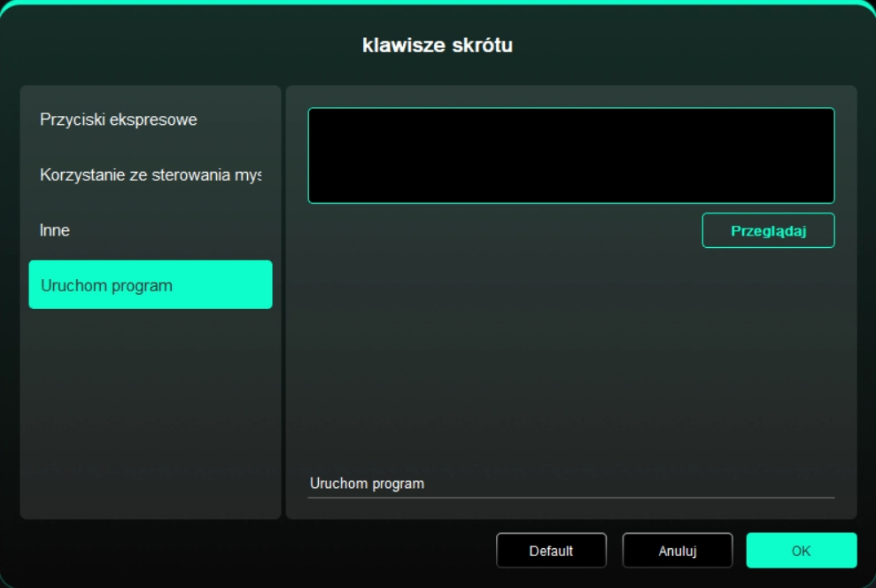Place cursor in the large black text area
This screenshot has width=876, height=588.
coord(570,156)
